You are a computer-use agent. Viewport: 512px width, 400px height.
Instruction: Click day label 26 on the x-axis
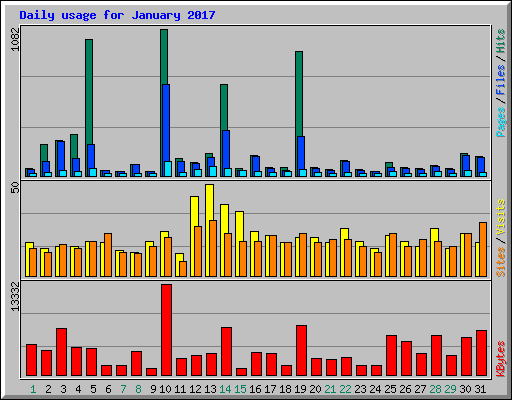[x=405, y=389]
